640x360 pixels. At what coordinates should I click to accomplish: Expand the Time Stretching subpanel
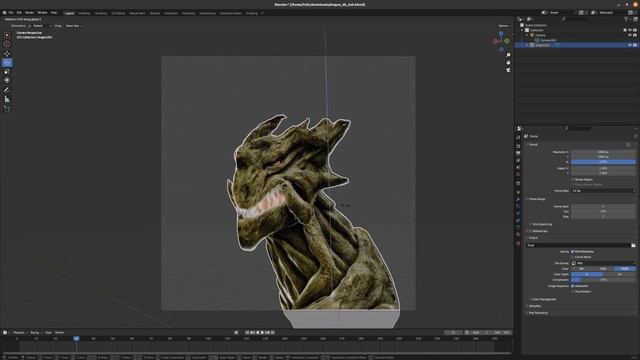[x=541, y=224]
